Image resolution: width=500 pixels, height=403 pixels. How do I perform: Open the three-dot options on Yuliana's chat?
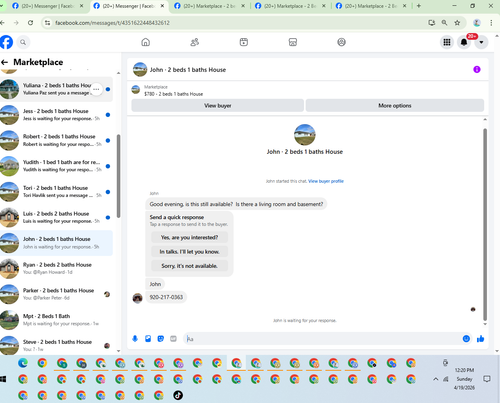pyautogui.click(x=96, y=89)
